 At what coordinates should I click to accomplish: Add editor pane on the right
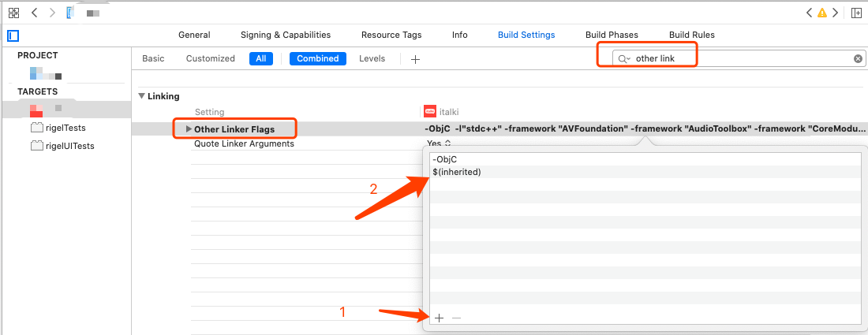pos(856,12)
